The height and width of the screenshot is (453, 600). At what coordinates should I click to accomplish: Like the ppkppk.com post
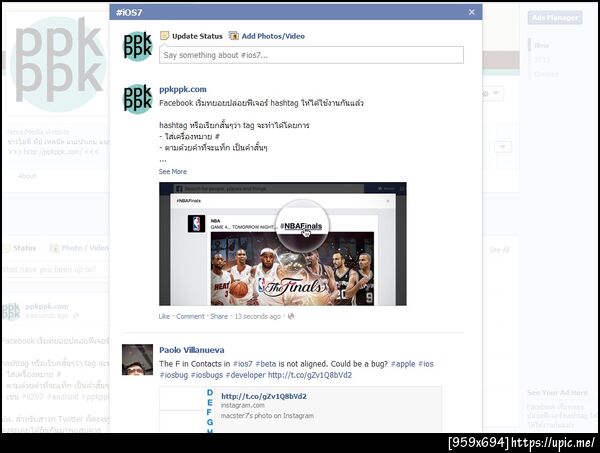(164, 316)
